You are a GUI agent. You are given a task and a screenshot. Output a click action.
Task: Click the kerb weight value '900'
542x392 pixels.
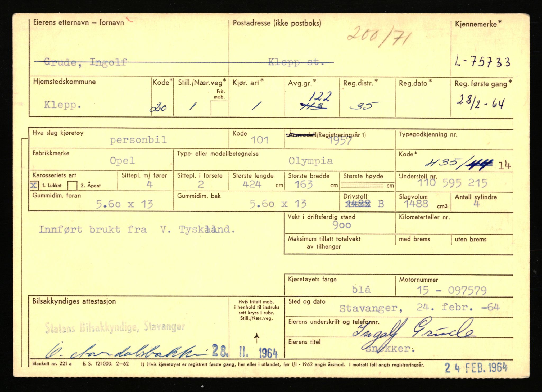click(x=342, y=225)
